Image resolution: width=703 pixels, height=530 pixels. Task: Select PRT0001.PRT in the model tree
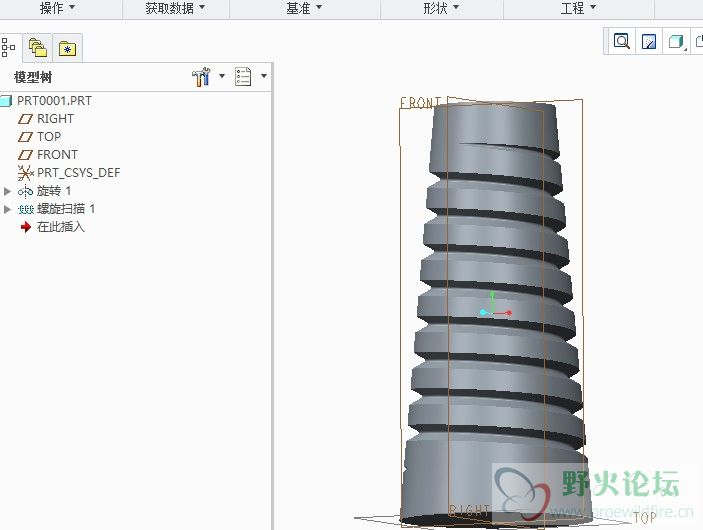(x=54, y=100)
